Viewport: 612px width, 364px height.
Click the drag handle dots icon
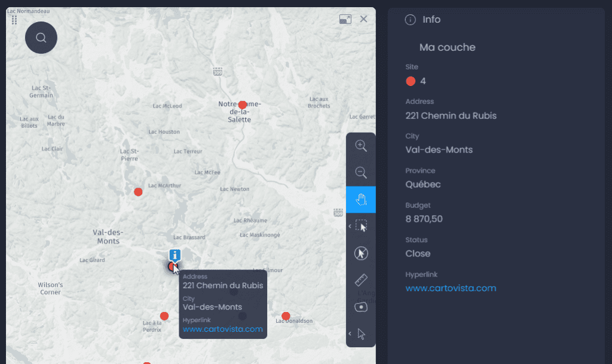[14, 20]
